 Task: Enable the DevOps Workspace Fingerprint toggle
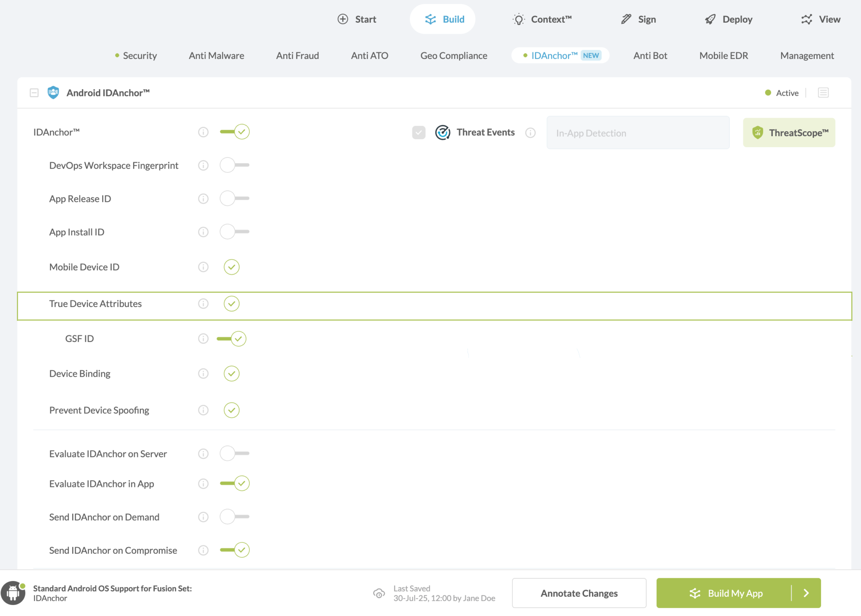(x=234, y=165)
